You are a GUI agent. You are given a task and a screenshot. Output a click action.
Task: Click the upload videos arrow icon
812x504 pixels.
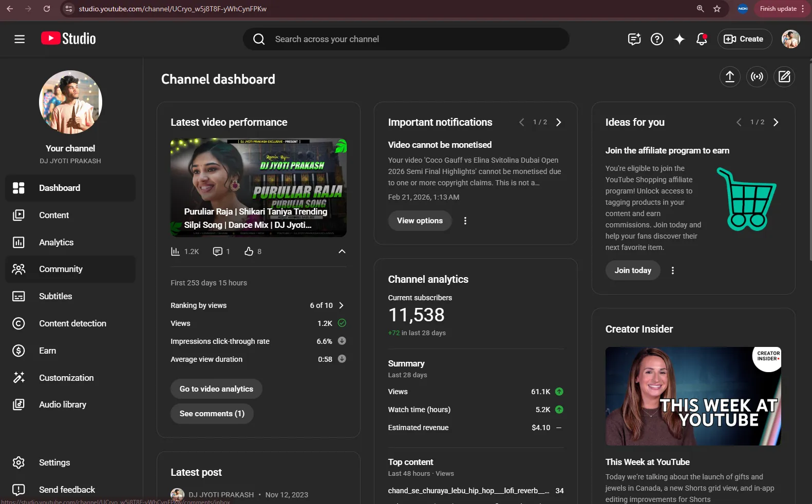[x=730, y=77]
